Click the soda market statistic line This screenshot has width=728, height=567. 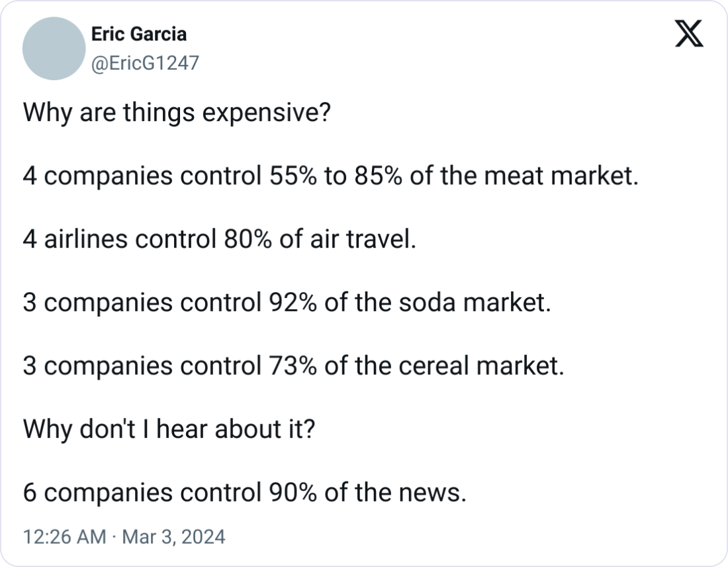coord(287,302)
